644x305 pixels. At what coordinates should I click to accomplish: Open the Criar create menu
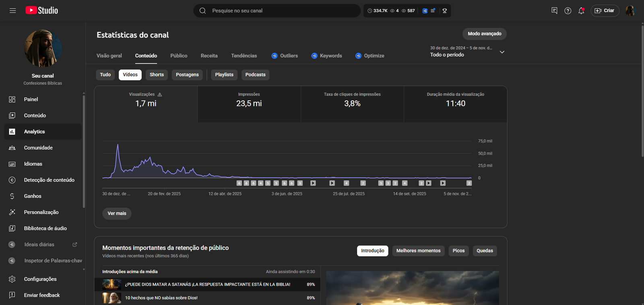[x=605, y=11]
